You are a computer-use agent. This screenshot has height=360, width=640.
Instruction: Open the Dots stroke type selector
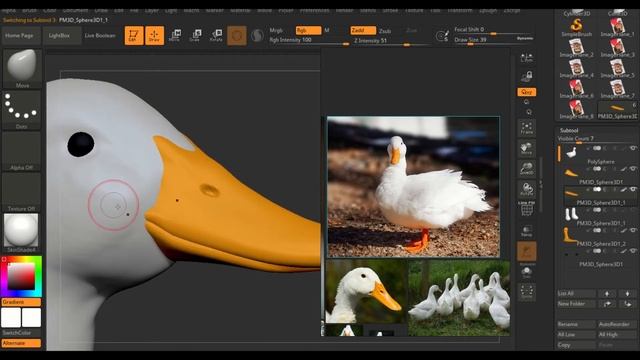[22, 110]
